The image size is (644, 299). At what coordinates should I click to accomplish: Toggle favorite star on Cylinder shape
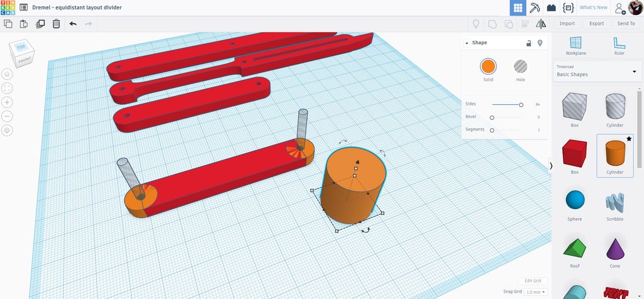[629, 139]
